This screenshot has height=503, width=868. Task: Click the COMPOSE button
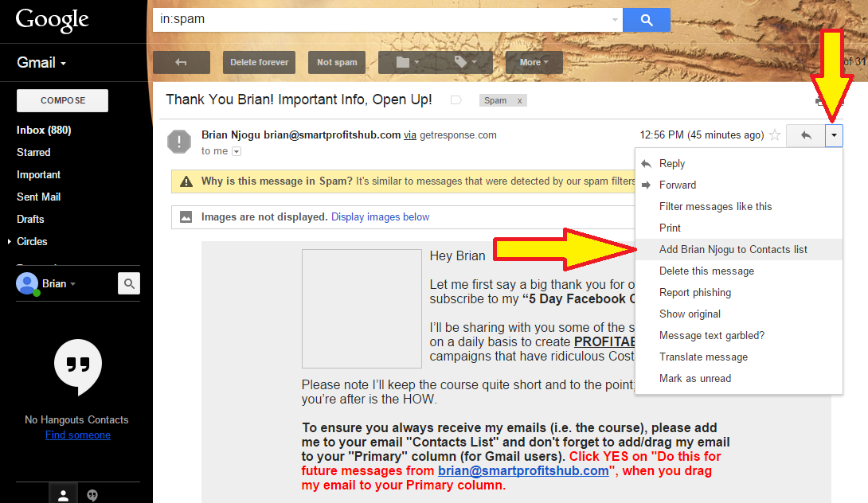tap(63, 101)
